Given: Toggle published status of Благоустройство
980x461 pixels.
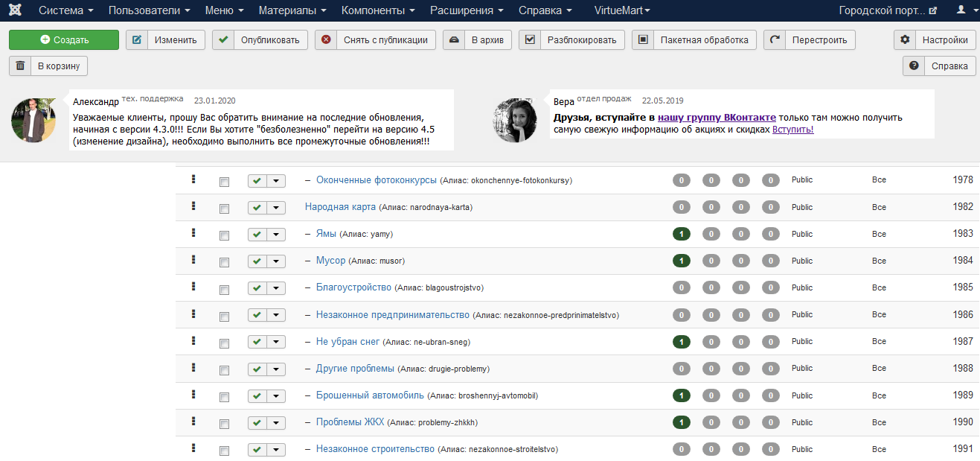Looking at the screenshot, I should tap(257, 288).
